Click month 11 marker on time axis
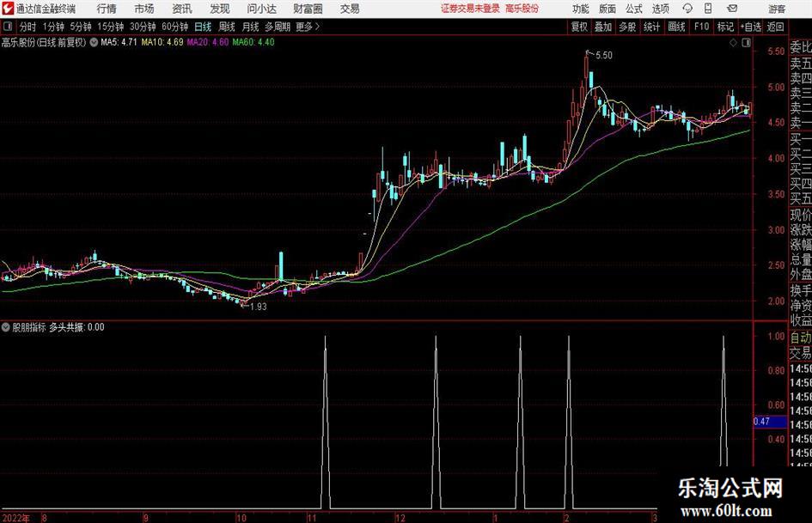The height and width of the screenshot is (523, 812). [x=311, y=518]
